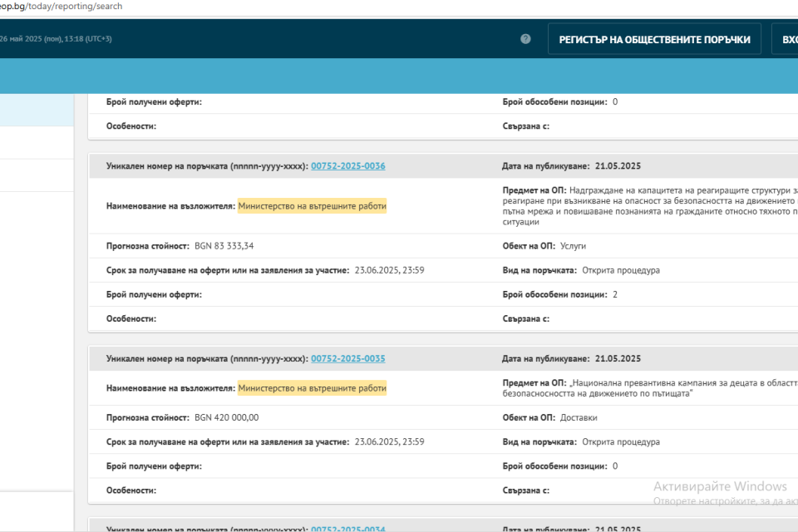Click the lots count 2 for order 00752-2025-0036
The width and height of the screenshot is (798, 532).
(615, 294)
